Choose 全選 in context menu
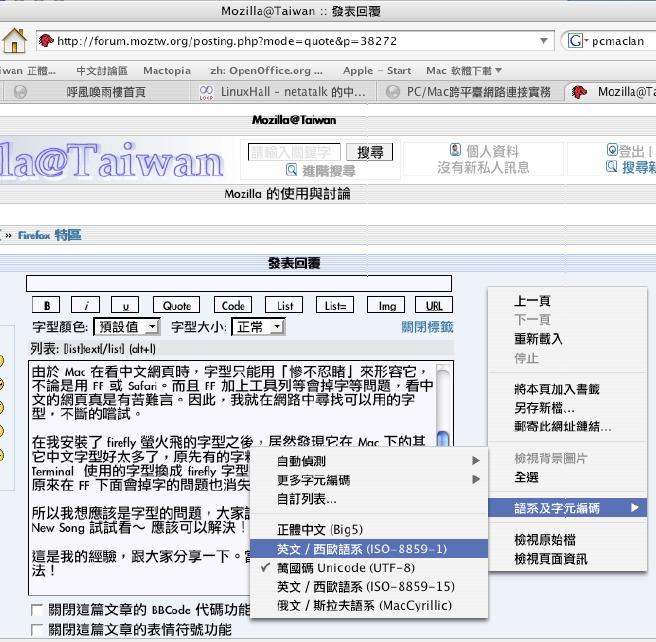Screen dimensions: 656x642 (x=567, y=477)
